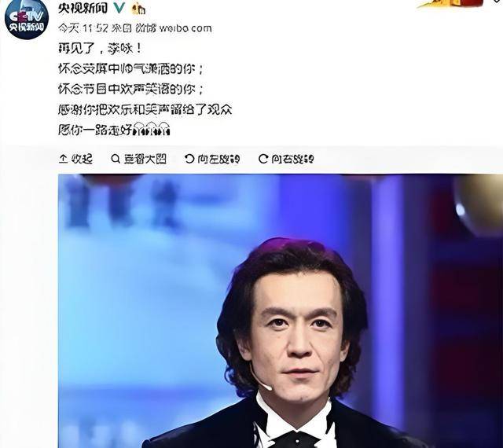
Task: Click the crying emoji after 愿你一路走好
Action: click(151, 129)
